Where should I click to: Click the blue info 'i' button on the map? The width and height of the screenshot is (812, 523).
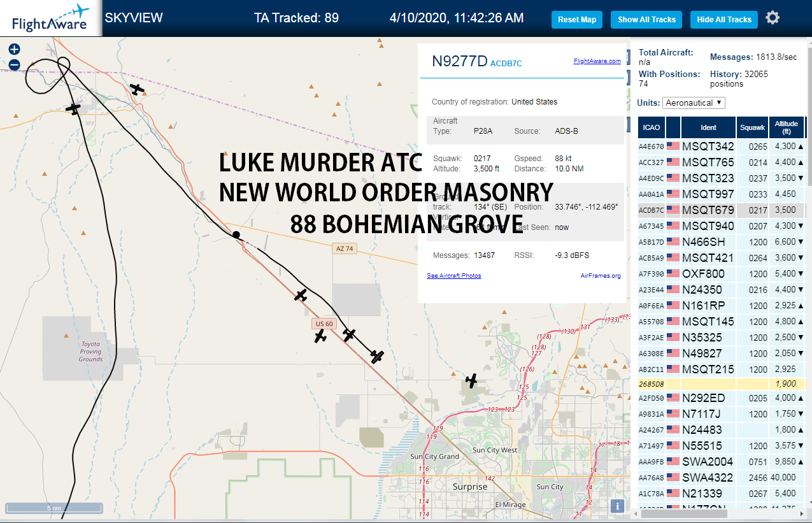point(617,506)
